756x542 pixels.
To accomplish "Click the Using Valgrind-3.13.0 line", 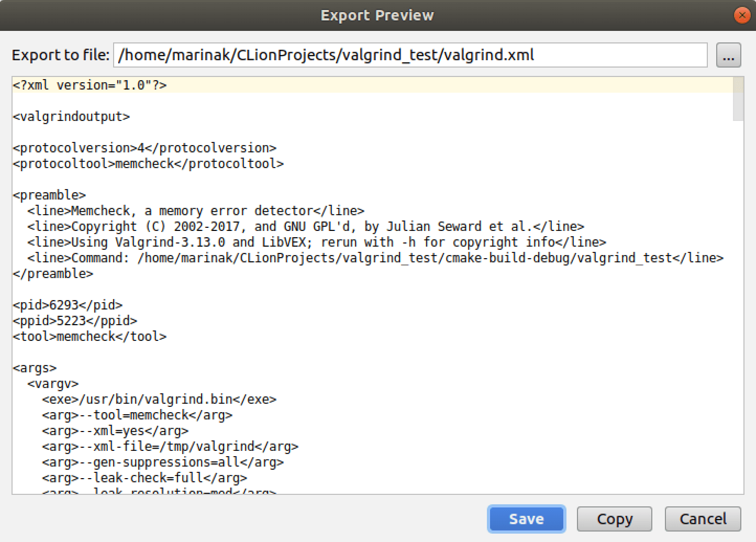I will 317,242.
